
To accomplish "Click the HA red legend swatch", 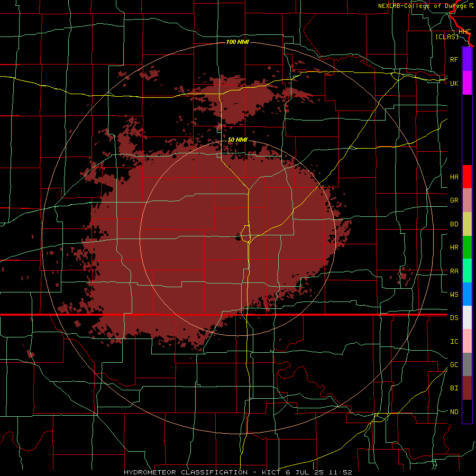I will (x=467, y=177).
